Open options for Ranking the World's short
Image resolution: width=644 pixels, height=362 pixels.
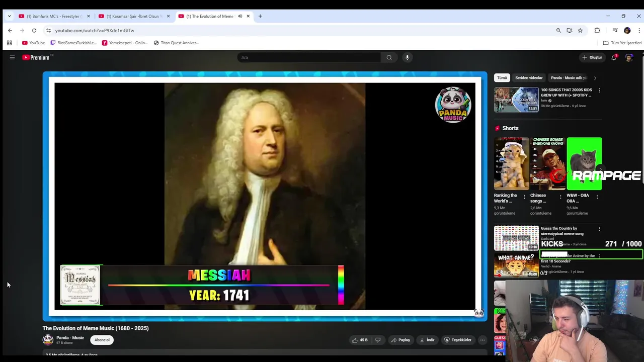[524, 197]
